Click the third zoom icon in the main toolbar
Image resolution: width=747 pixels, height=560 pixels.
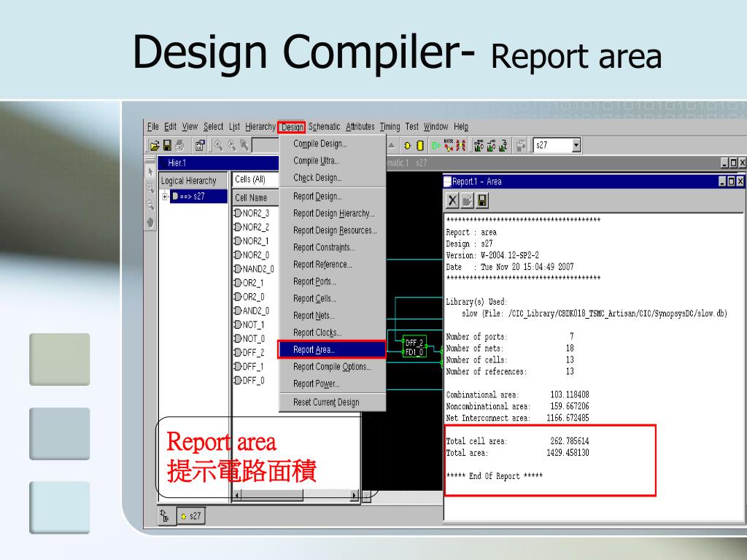pyautogui.click(x=244, y=145)
